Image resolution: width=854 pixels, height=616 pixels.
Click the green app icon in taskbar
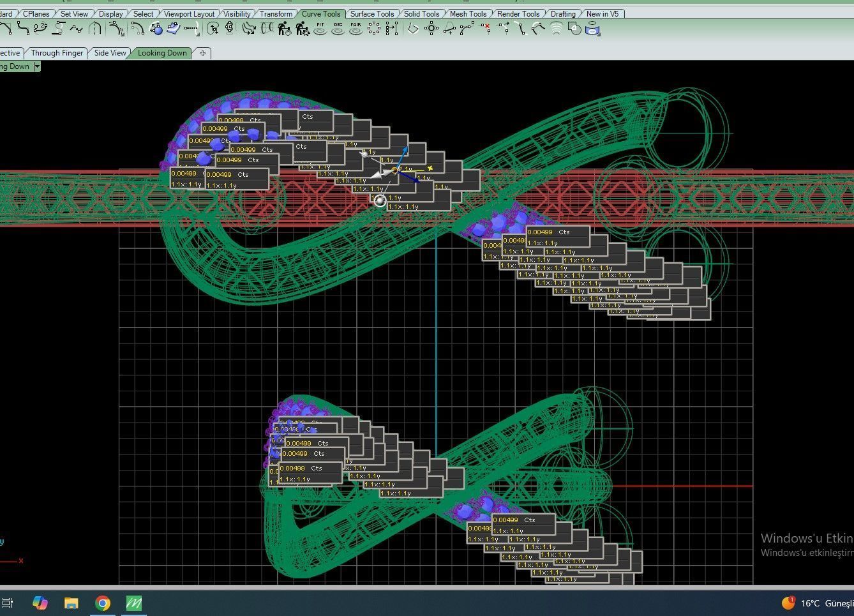click(134, 603)
